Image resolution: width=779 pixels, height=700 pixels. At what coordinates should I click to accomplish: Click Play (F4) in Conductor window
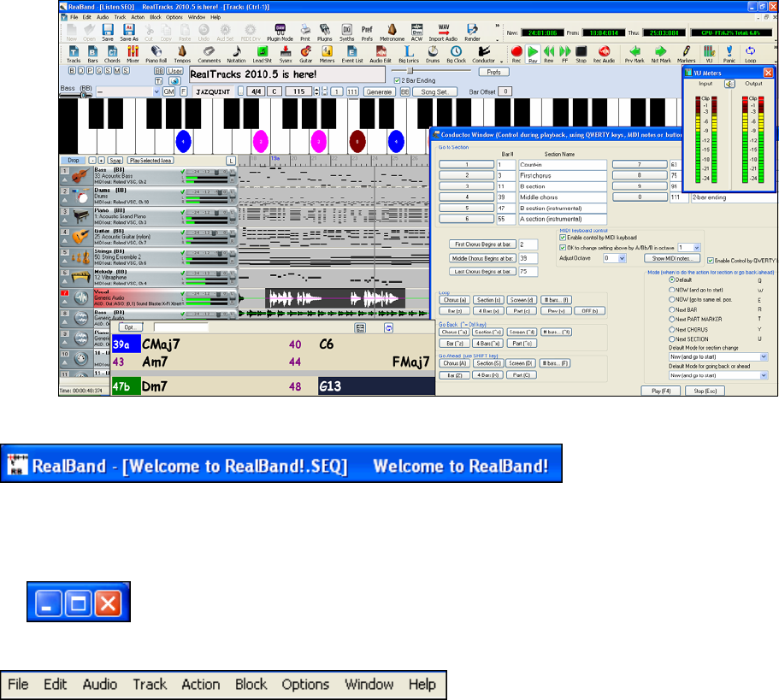[661, 391]
